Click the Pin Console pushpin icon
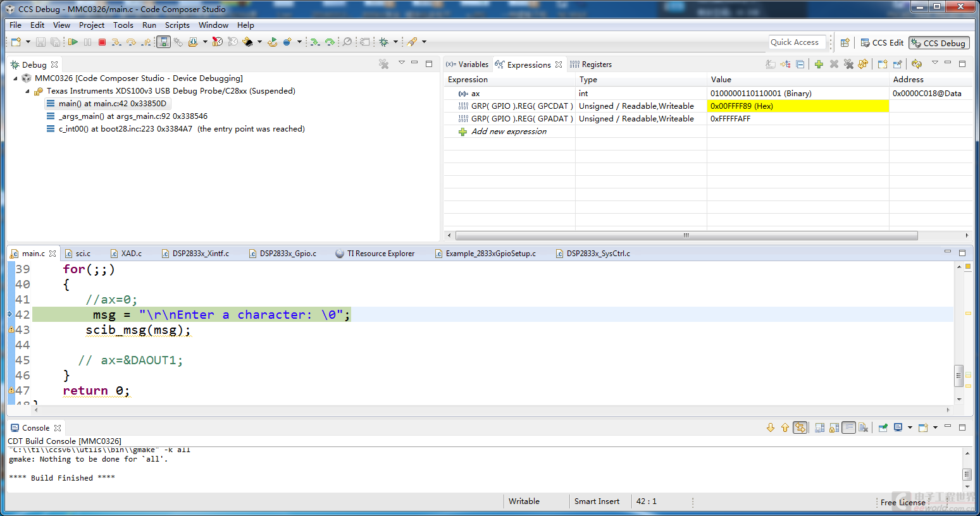980x516 pixels. point(883,427)
